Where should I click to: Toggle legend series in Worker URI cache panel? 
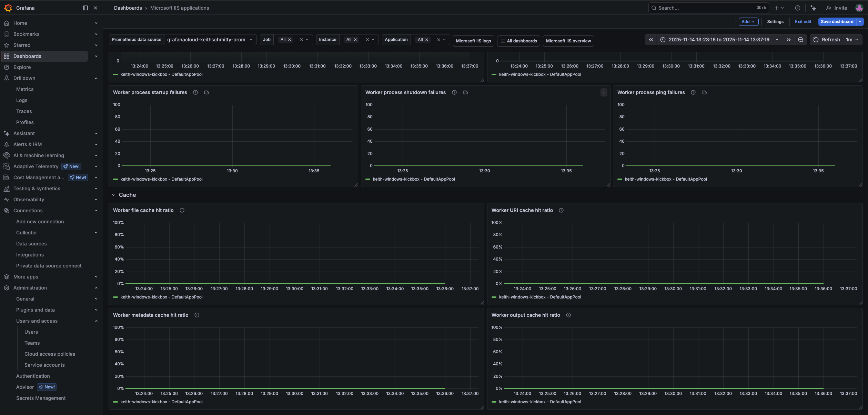tap(539, 297)
